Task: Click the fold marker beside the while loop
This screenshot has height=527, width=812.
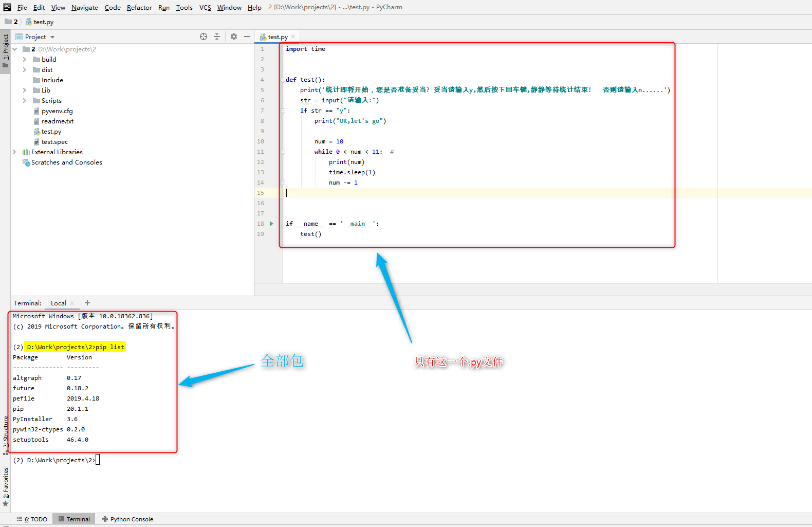Action: [x=283, y=152]
